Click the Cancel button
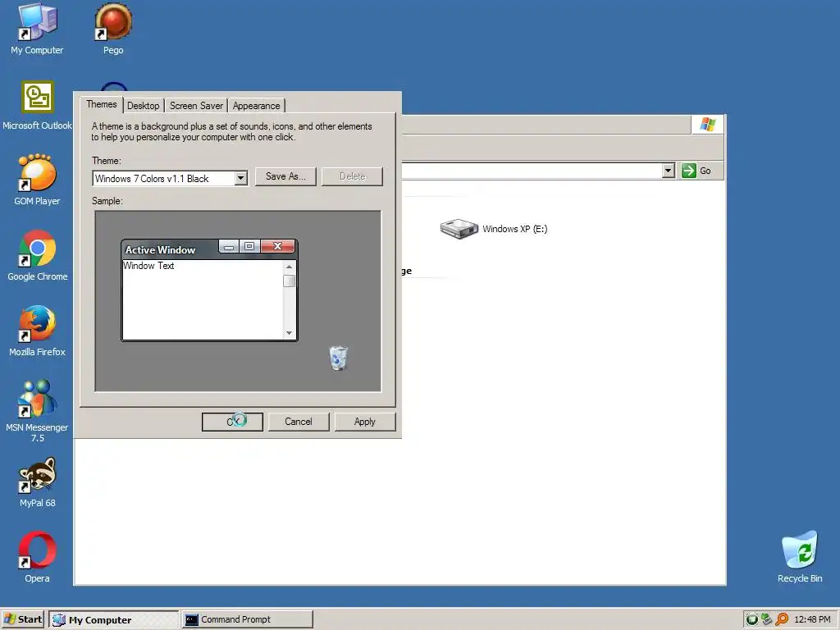 click(x=299, y=422)
